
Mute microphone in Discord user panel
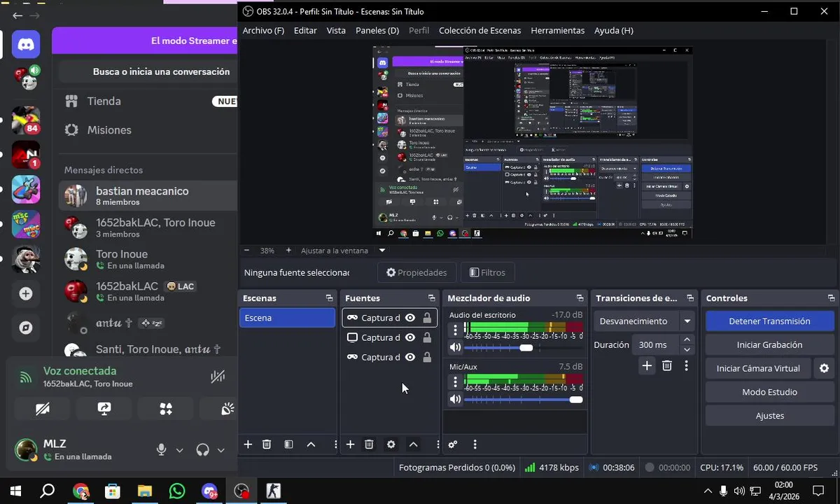(x=162, y=450)
